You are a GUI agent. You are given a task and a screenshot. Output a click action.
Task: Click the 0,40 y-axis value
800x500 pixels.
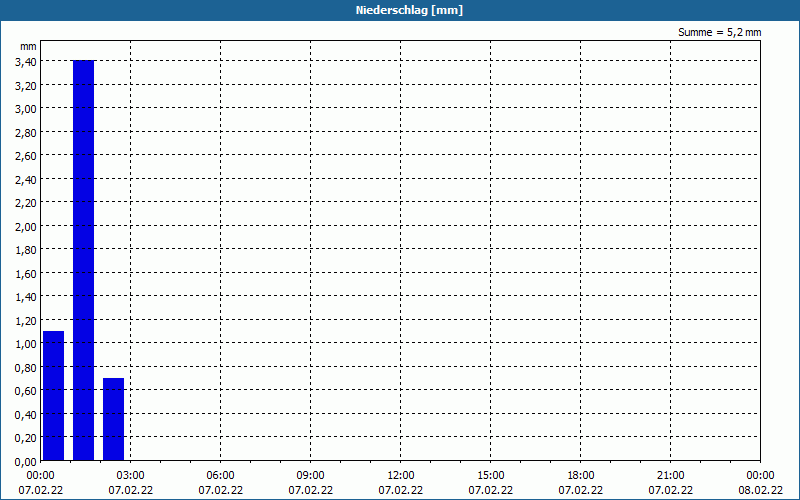26,415
